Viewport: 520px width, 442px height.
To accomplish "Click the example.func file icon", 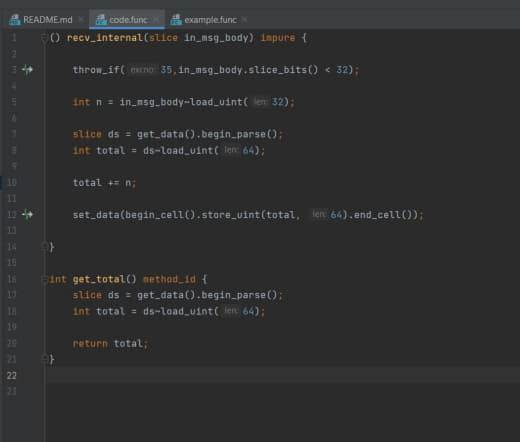I will click(176, 20).
